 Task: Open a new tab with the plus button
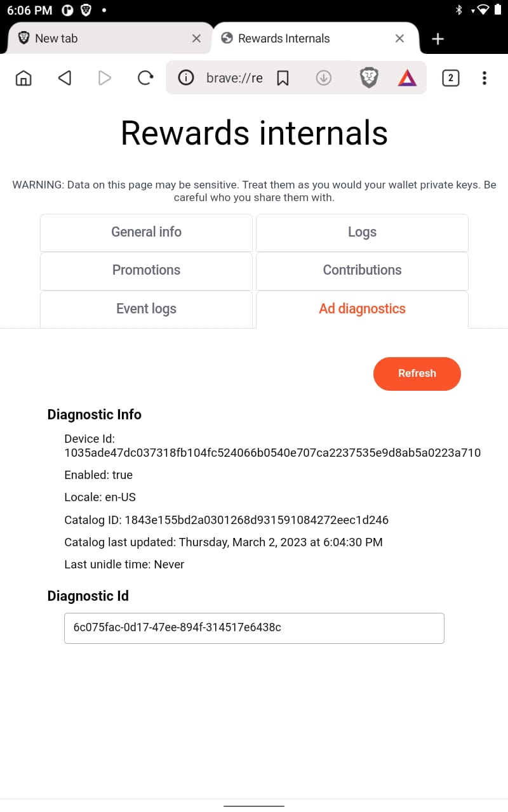coord(438,39)
